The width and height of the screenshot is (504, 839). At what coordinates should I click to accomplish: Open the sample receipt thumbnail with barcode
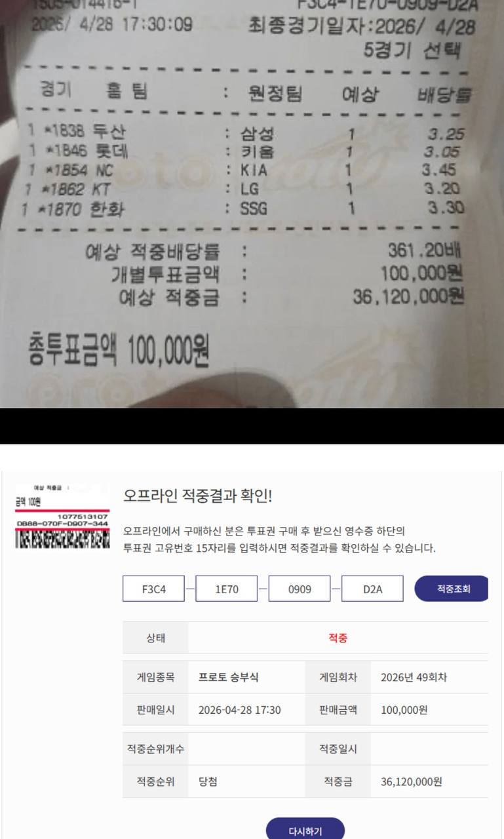[62, 516]
